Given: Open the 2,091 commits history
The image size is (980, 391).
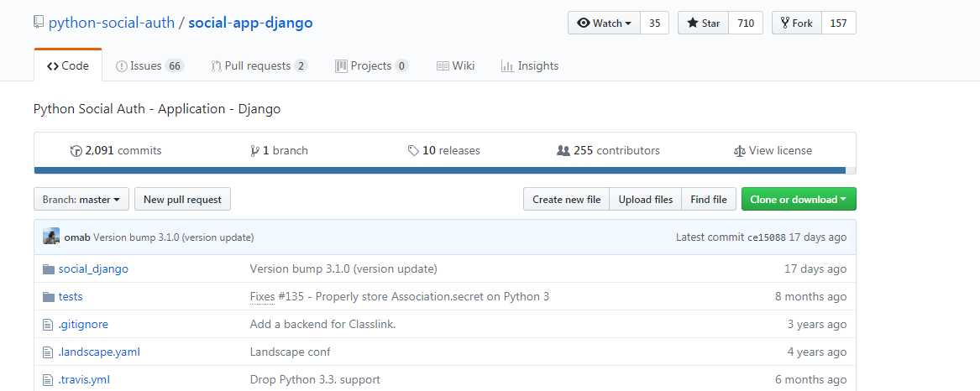Looking at the screenshot, I should click(116, 150).
